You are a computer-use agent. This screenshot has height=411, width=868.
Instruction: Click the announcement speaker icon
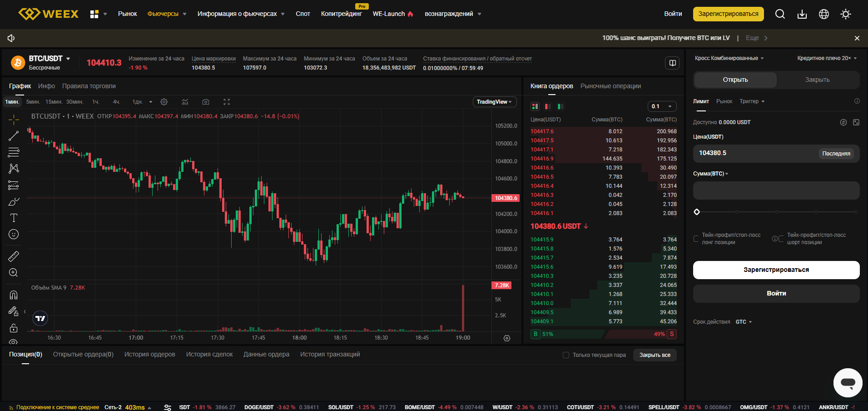click(x=11, y=38)
